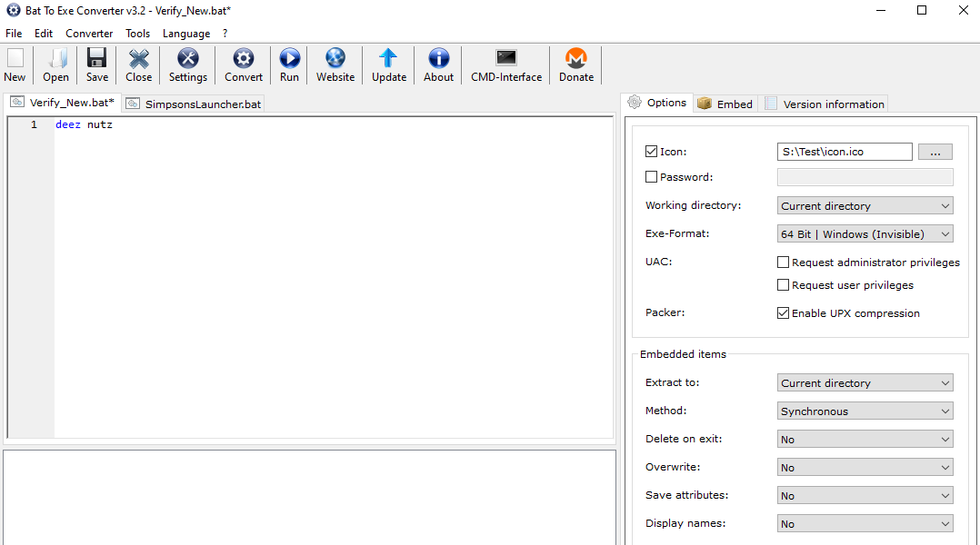Close the Bat To Exe Converter window
The image size is (980, 545).
pyautogui.click(x=963, y=10)
